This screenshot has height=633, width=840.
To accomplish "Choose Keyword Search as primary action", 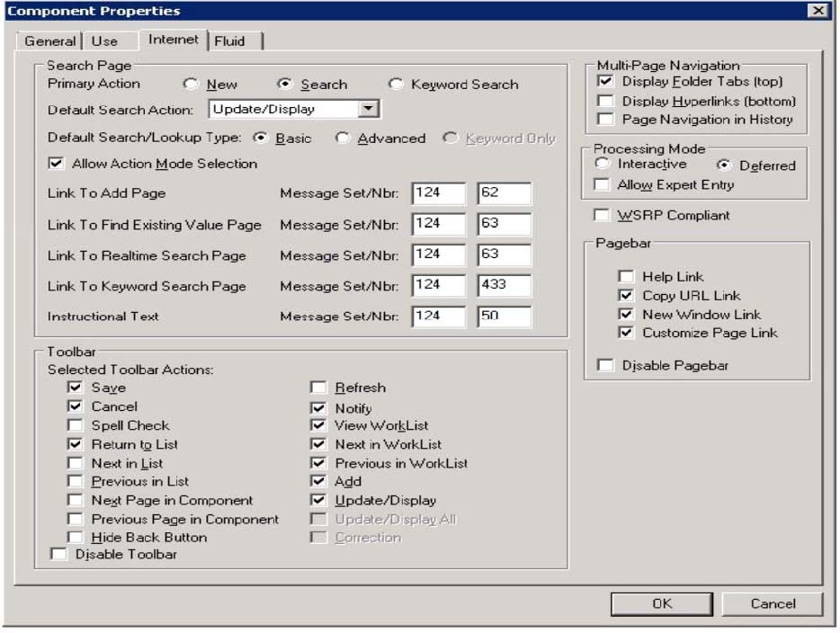I will [396, 85].
